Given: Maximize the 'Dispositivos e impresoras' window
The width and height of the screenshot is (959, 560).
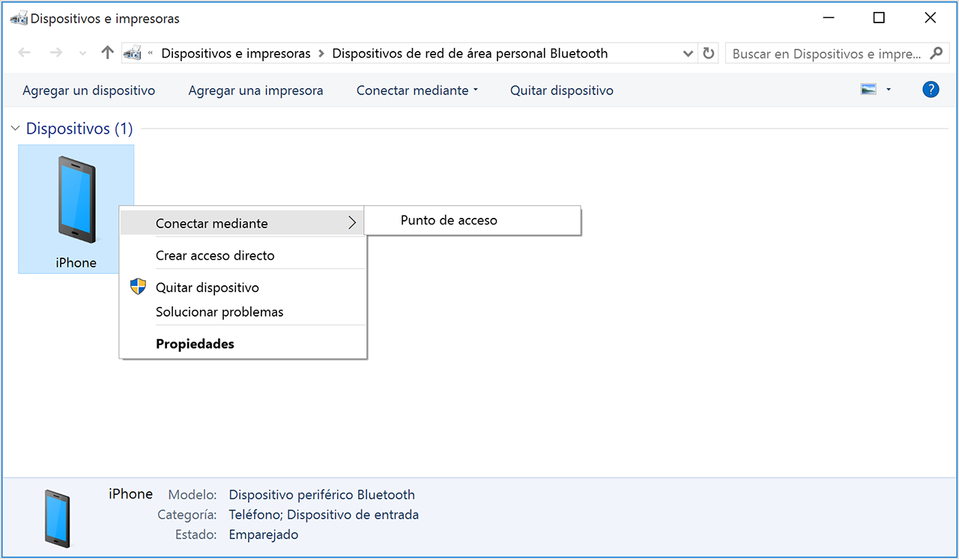Looking at the screenshot, I should (879, 18).
